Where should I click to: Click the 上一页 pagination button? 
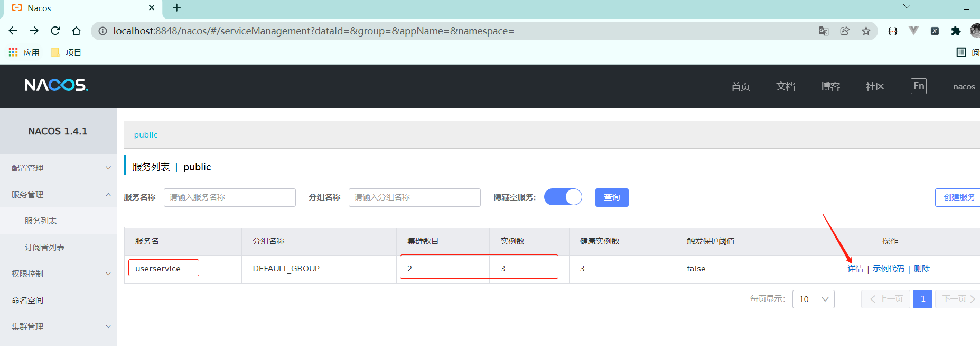886,299
